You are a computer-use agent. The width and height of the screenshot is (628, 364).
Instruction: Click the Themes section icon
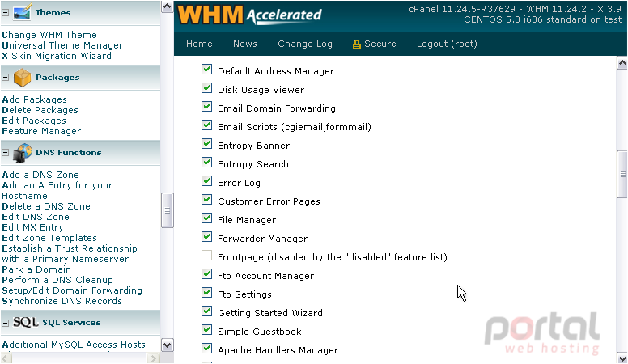point(22,12)
